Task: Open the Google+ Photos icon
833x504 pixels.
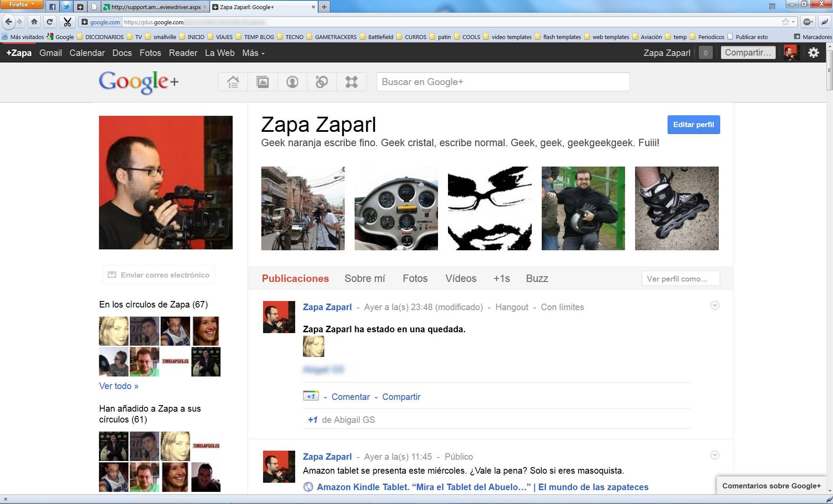Action: tap(263, 82)
